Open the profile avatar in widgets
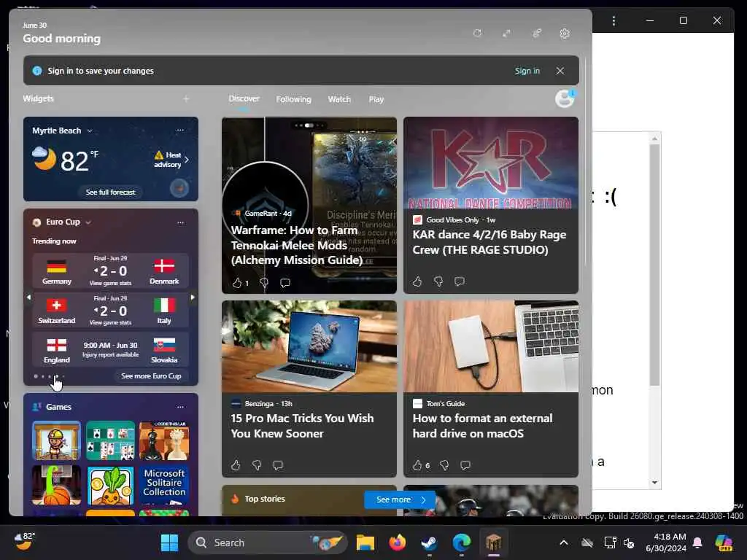This screenshot has width=747, height=560. pyautogui.click(x=565, y=98)
